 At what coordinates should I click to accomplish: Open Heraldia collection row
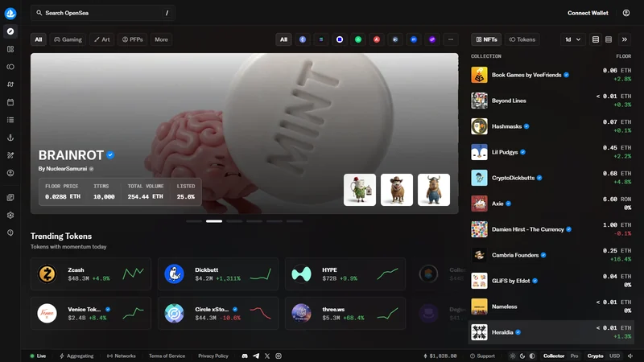point(551,332)
